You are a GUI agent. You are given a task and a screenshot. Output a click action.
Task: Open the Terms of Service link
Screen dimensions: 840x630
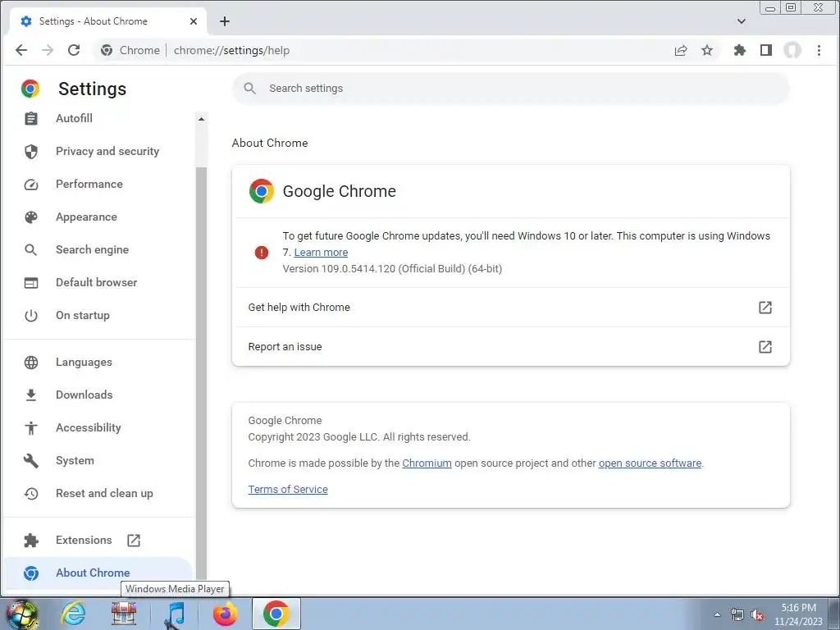coord(288,490)
